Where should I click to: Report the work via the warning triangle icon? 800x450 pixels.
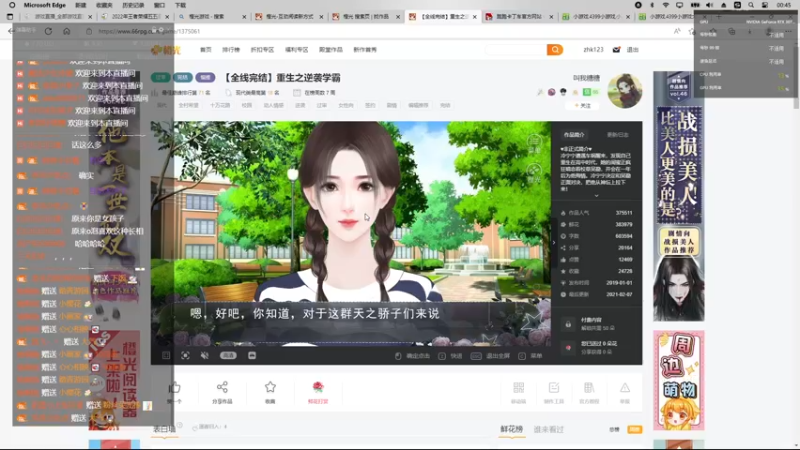click(624, 388)
